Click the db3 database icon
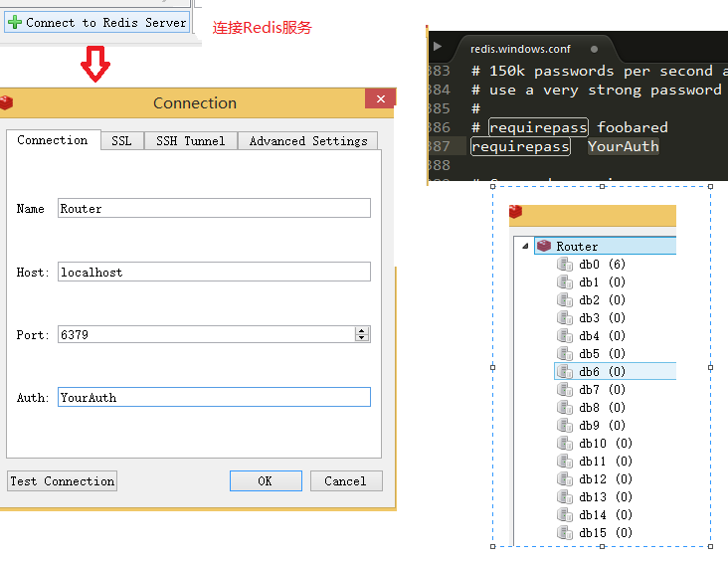Image resolution: width=728 pixels, height=561 pixels. click(565, 318)
